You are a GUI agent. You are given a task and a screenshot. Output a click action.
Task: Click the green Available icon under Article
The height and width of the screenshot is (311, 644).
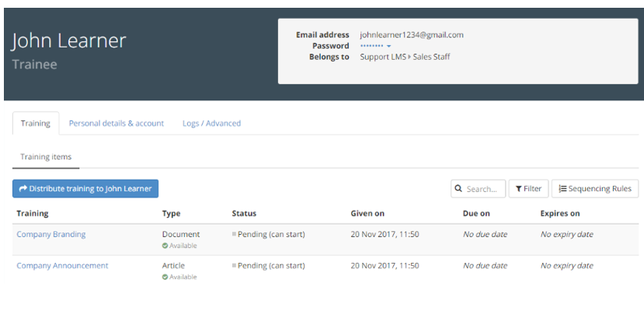point(165,277)
